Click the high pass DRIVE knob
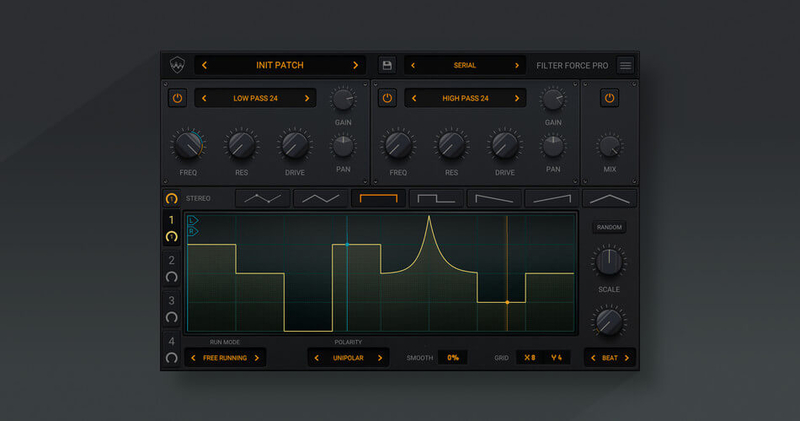This screenshot has width=800, height=421. point(505,144)
